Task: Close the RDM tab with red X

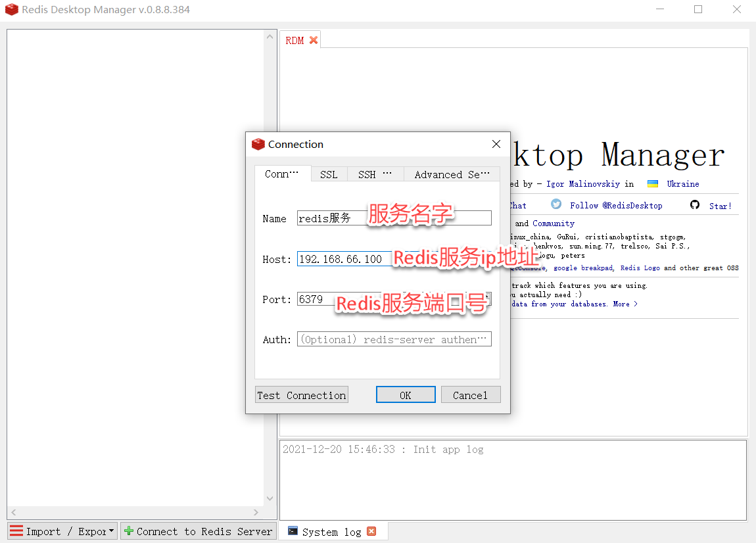Action: (314, 40)
